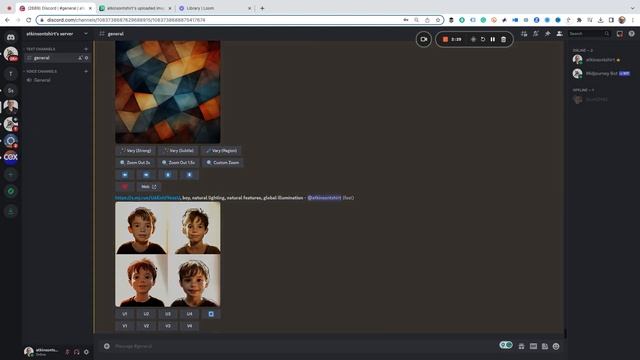640x360 pixels.
Task: Create variations with V2 button
Action: [146, 326]
